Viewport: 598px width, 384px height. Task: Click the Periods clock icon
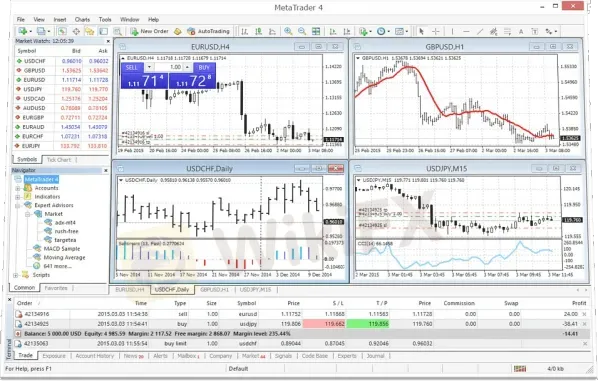coord(381,32)
